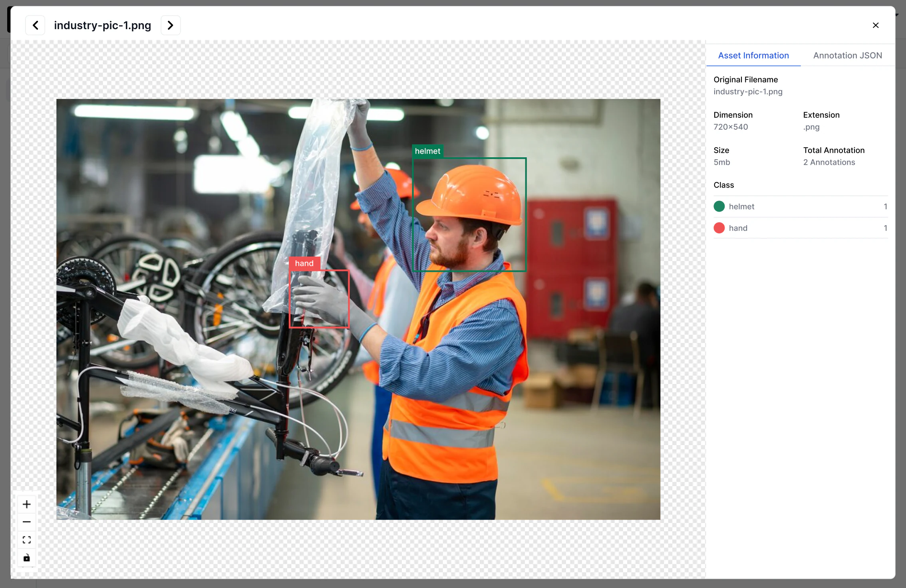This screenshot has width=906, height=588.
Task: Click the .png extension value
Action: point(811,127)
